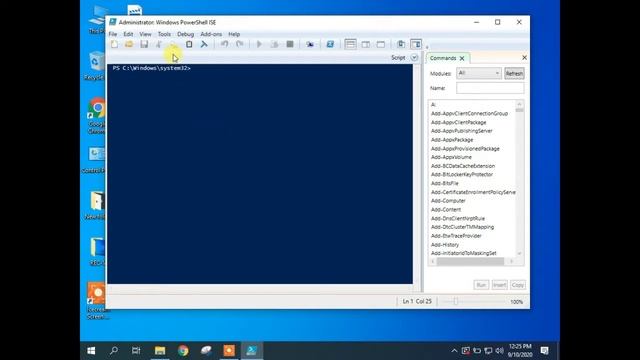Click the Name input field
Screen dimensions: 640x360
(490, 88)
